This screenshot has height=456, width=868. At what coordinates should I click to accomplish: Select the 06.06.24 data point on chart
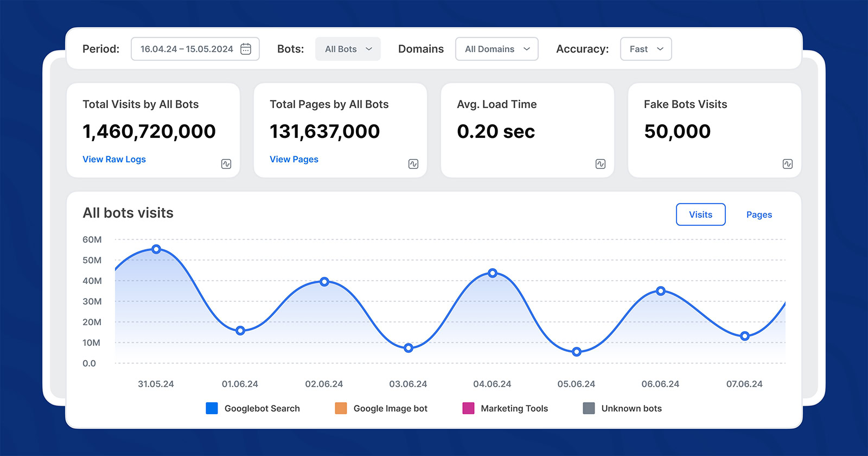(x=661, y=291)
